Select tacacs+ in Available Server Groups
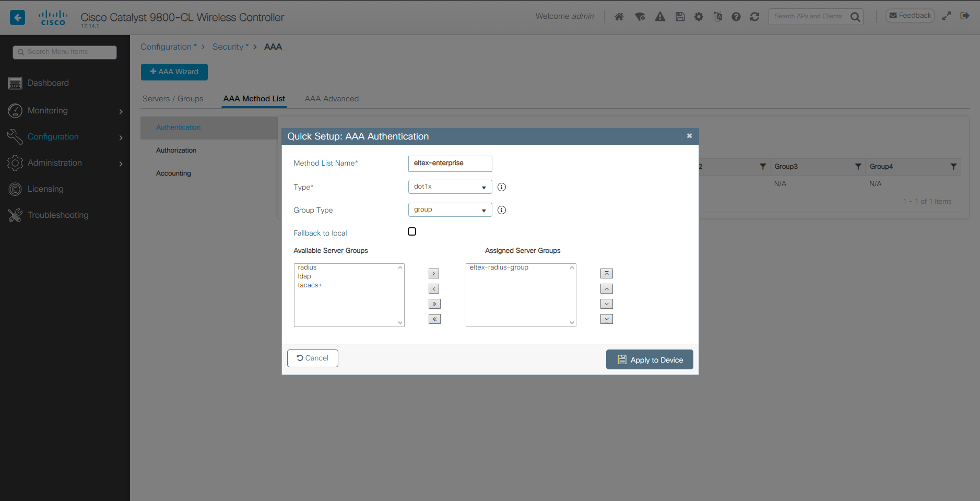The height and width of the screenshot is (501, 980). (310, 285)
